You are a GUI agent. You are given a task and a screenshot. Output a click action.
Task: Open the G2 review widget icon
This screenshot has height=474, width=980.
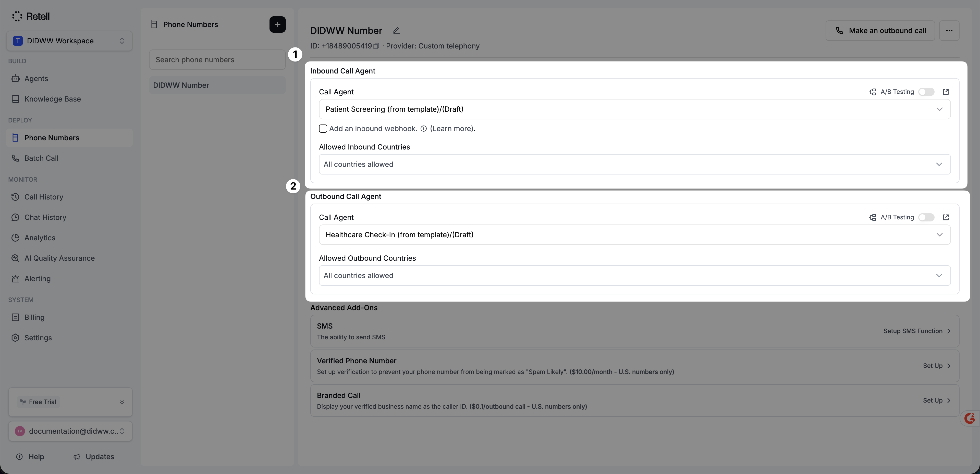point(969,418)
